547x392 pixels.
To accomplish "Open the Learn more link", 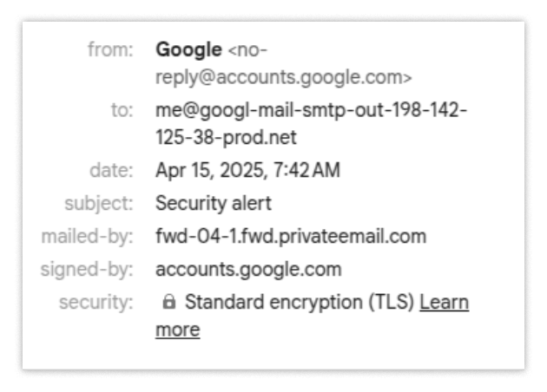I will (x=445, y=303).
